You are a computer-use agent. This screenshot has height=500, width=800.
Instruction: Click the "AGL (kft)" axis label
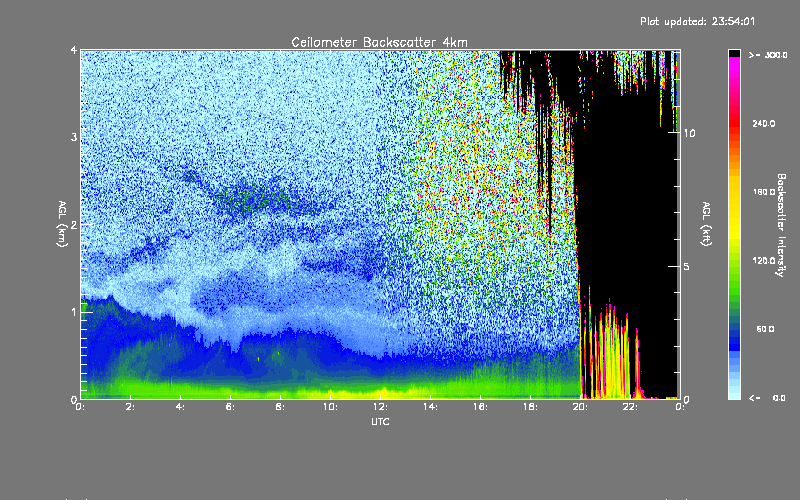(x=707, y=224)
